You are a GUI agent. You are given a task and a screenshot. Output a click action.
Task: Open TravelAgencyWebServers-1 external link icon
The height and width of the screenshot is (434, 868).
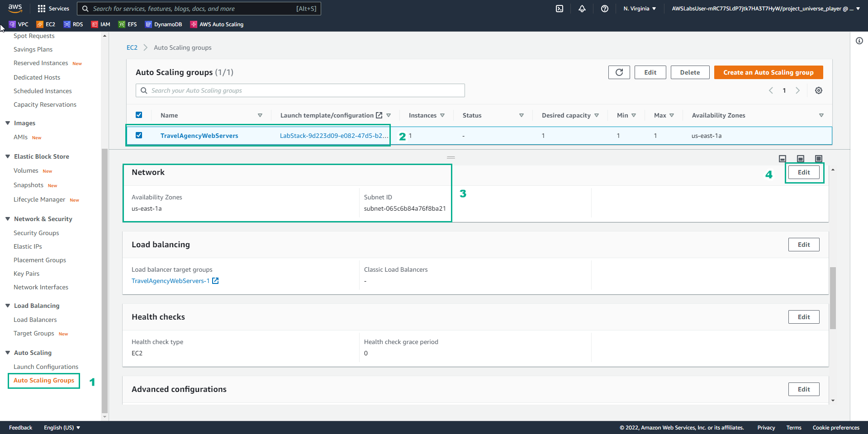click(x=216, y=281)
